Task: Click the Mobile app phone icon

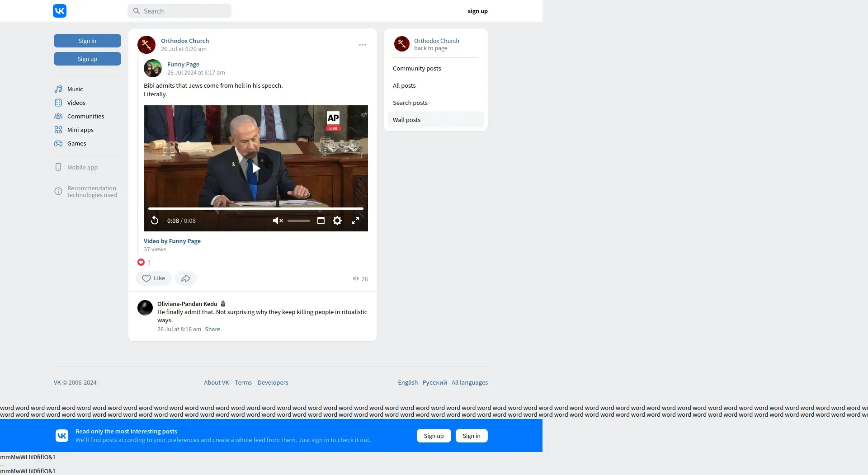Action: pos(58,167)
